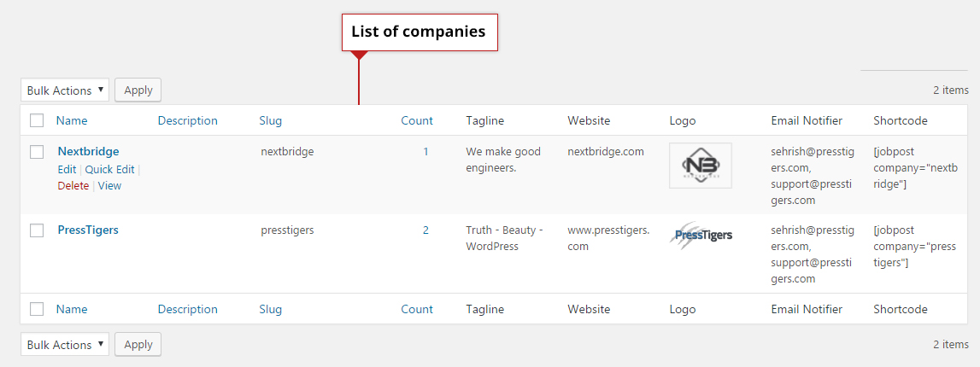The width and height of the screenshot is (980, 367).
Task: Click Edit under Nextbridge
Action: (67, 169)
